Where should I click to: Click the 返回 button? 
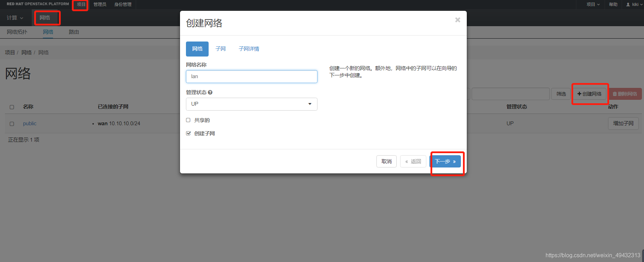click(x=413, y=161)
